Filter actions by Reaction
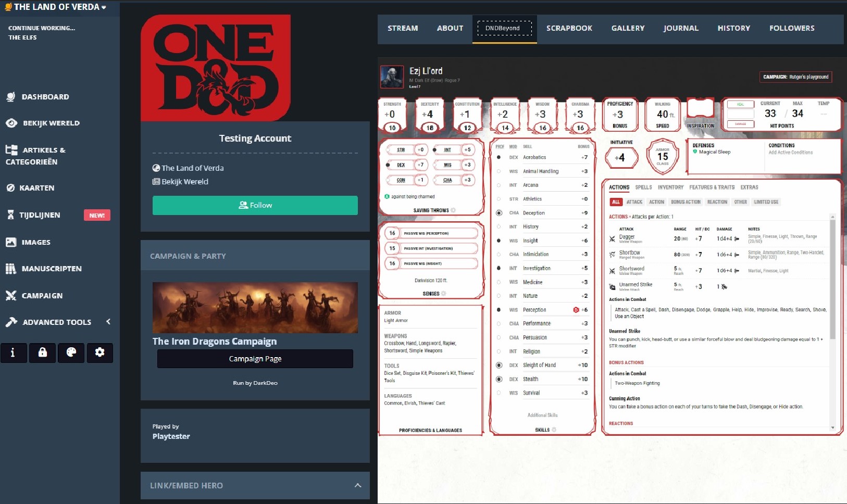The width and height of the screenshot is (847, 504). coord(717,202)
